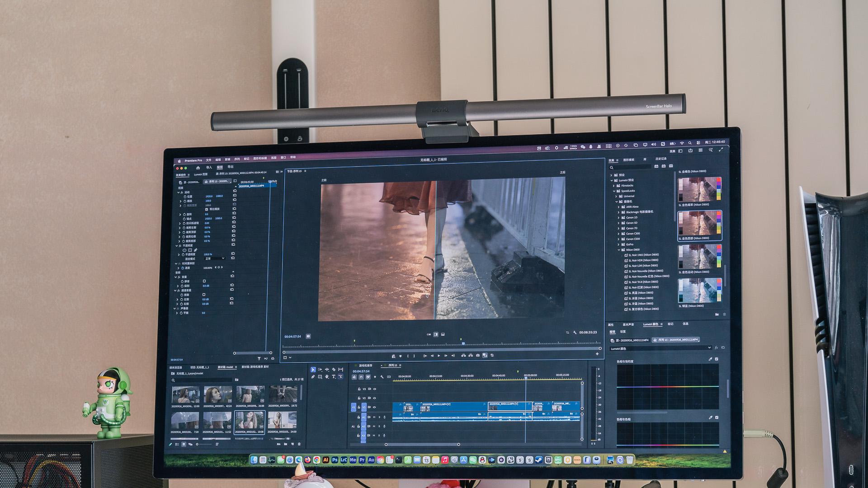Image resolution: width=868 pixels, height=488 pixels.
Task: Click the SL 金色运动 preset thumbnail
Action: [x=699, y=256]
